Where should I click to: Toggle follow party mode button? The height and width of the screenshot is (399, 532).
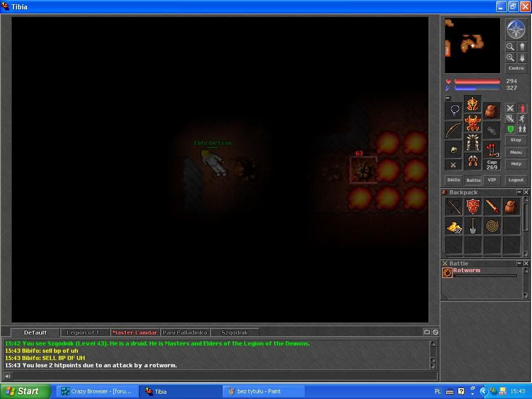pyautogui.click(x=522, y=129)
